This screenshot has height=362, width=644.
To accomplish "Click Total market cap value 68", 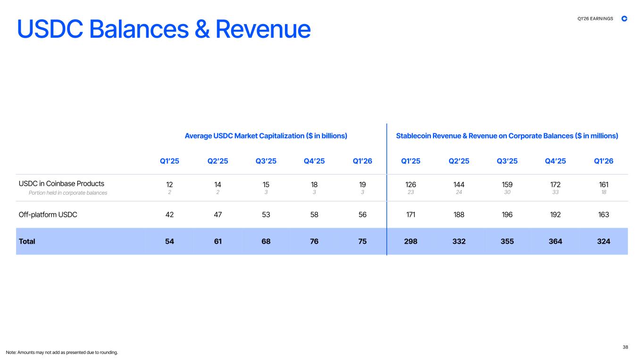I will [x=266, y=241].
